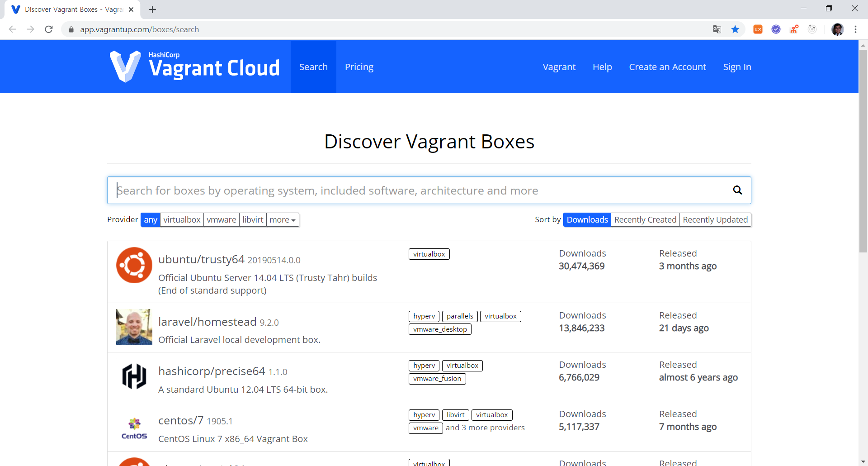Filter by libvirt provider
868x466 pixels.
click(253, 220)
